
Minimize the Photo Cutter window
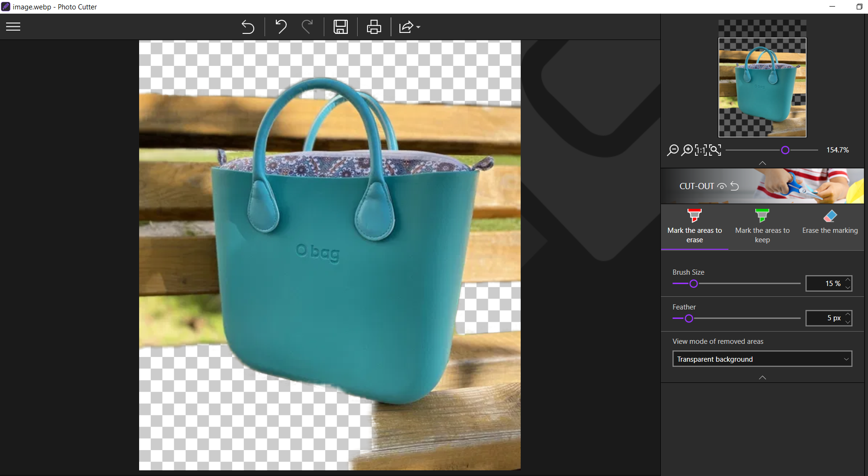click(x=832, y=7)
